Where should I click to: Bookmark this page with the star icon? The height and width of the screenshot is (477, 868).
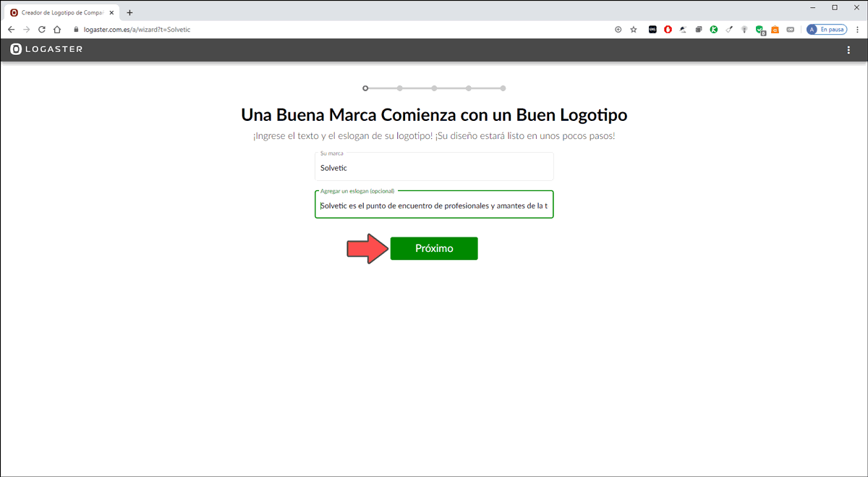click(634, 30)
